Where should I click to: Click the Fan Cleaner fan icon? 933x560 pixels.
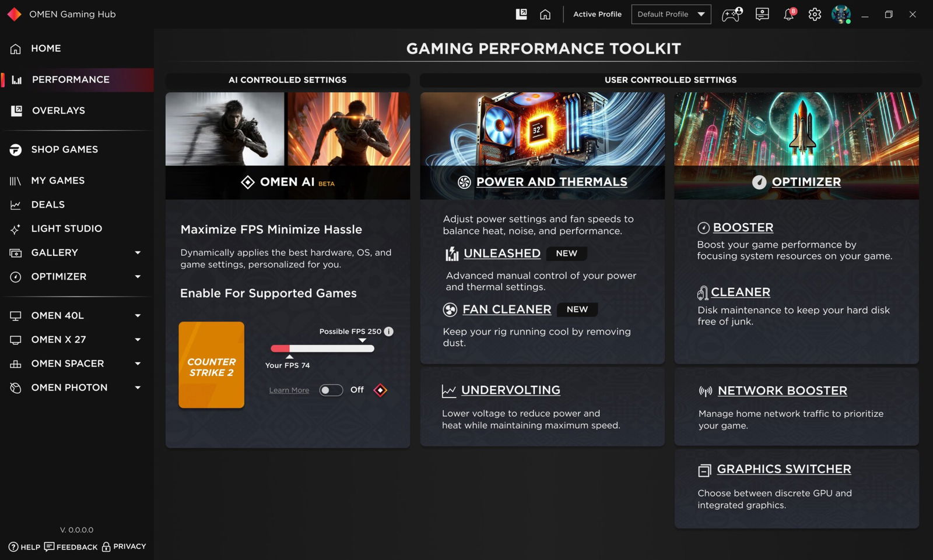[450, 309]
